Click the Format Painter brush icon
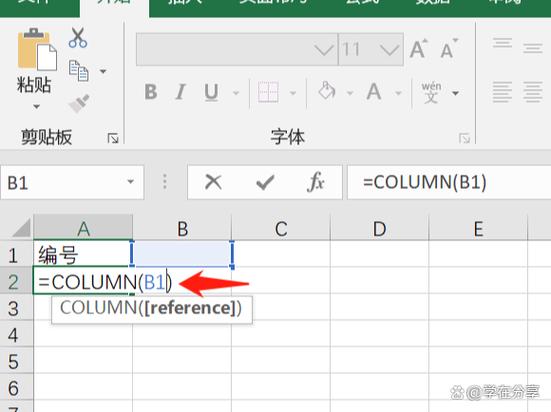Viewport: 551px width, 412px height. coord(79,103)
